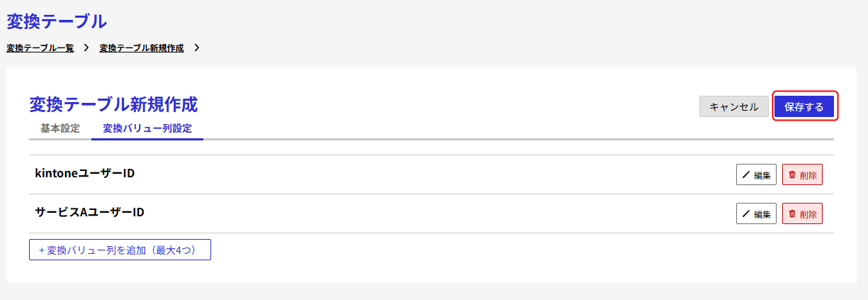Click the サービスAユーザーID row label
Viewport: 868px width, 300px height.
(90, 212)
